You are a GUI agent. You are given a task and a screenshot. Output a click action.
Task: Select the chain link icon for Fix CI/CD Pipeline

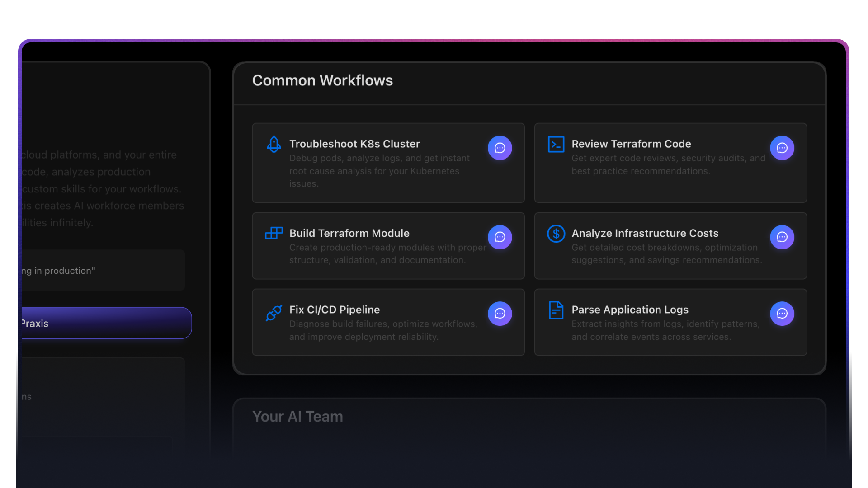(273, 313)
